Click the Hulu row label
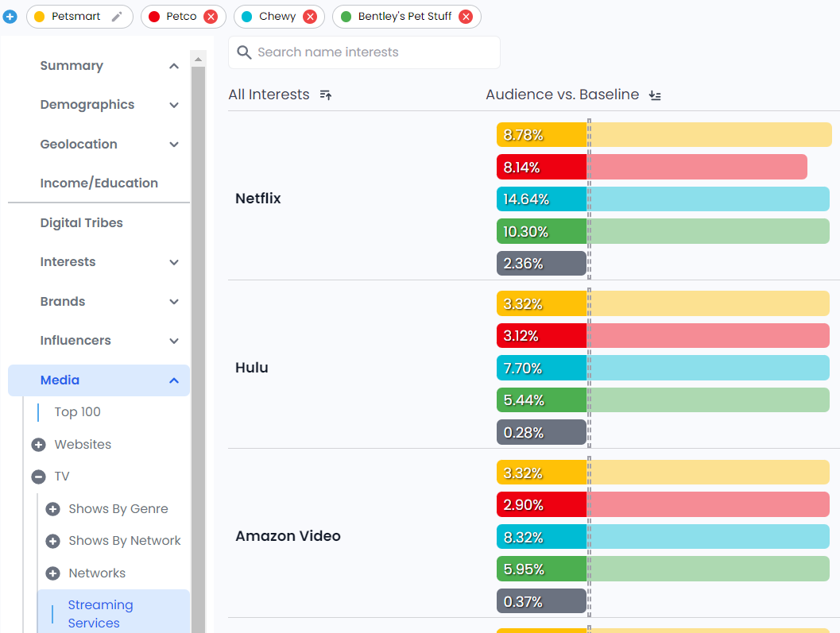 [x=252, y=368]
